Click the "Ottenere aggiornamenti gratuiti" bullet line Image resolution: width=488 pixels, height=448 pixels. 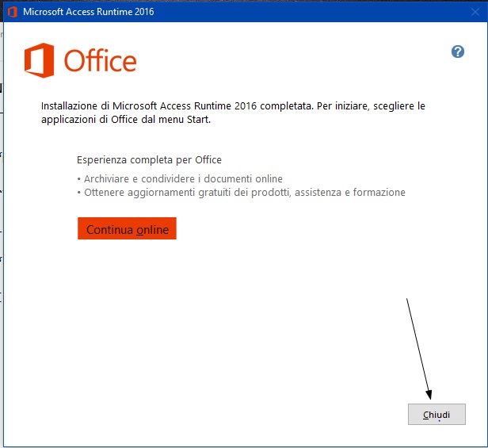[x=241, y=192]
